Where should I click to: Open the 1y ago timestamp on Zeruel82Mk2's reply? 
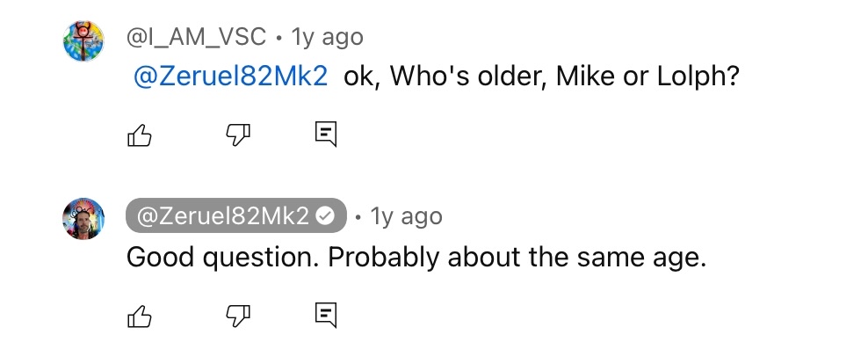pos(406,216)
